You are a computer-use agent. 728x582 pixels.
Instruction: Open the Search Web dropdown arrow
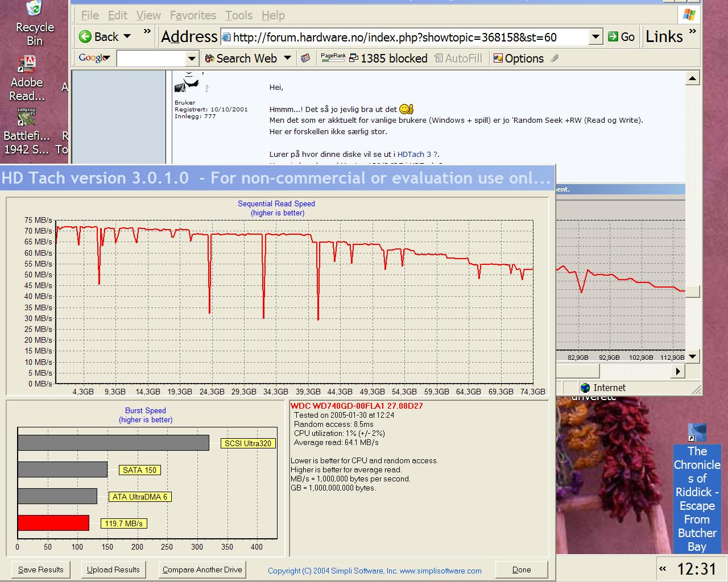click(x=287, y=58)
